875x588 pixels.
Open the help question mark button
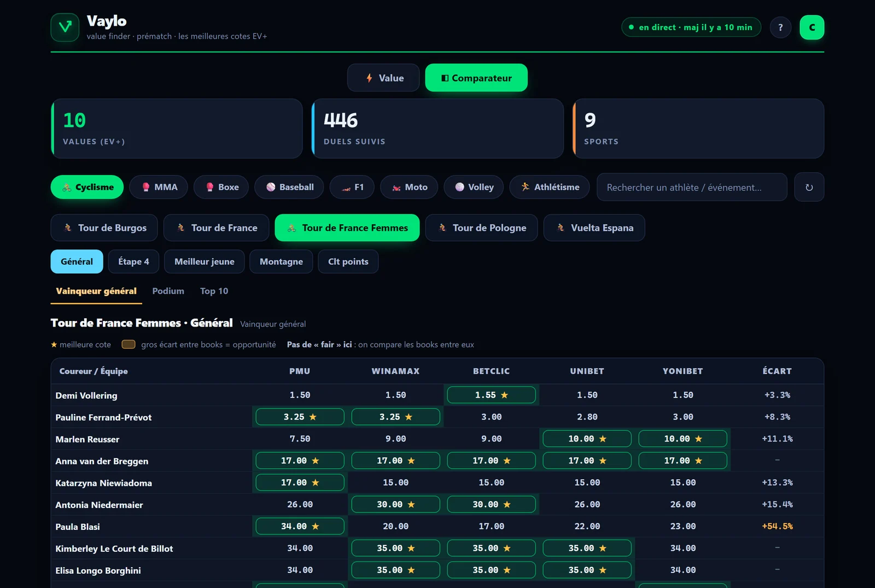[780, 27]
